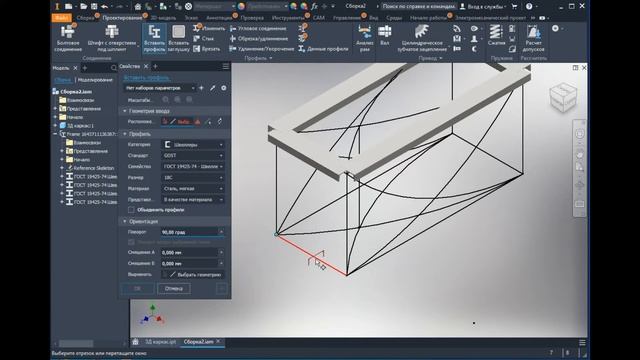Open the Файл (File) menu tab
The image size is (640, 360).
tap(62, 18)
